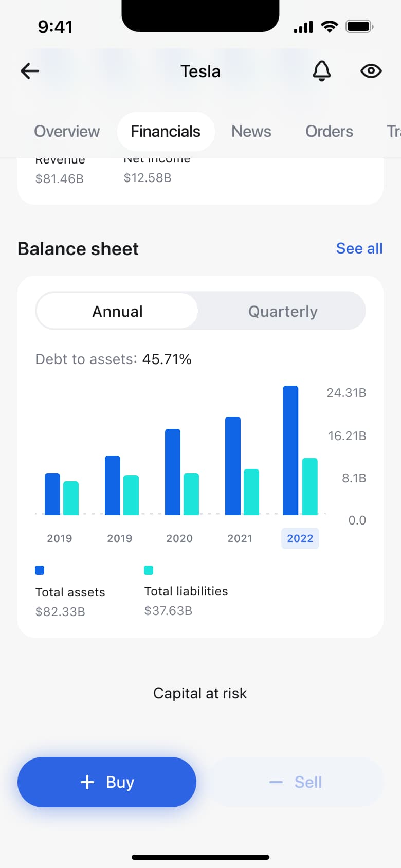Switch to the Overview tab

pos(67,132)
